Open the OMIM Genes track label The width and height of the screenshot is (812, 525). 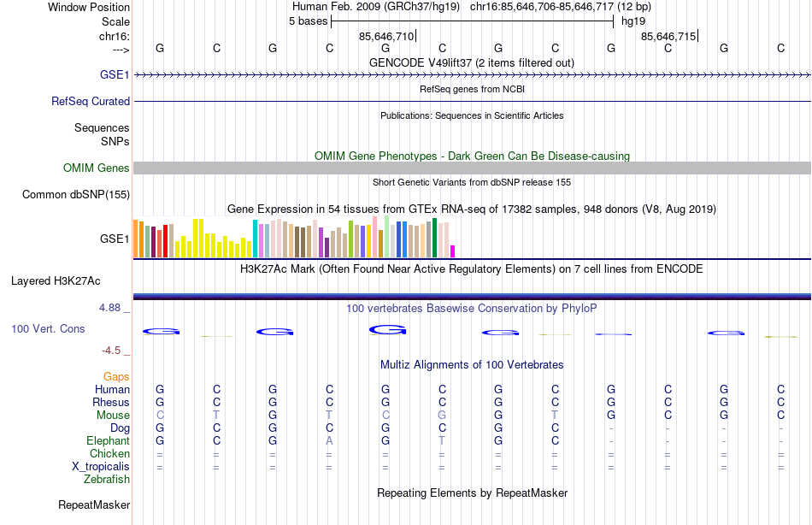(96, 168)
